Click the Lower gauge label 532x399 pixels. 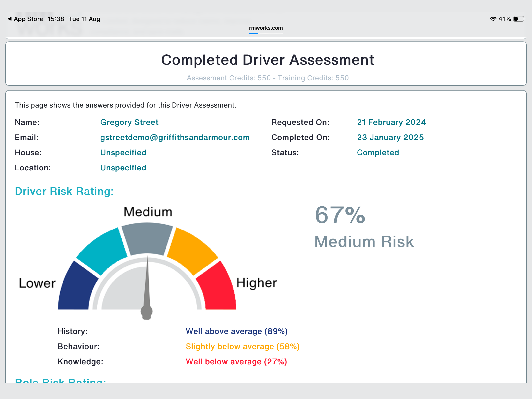pos(37,283)
